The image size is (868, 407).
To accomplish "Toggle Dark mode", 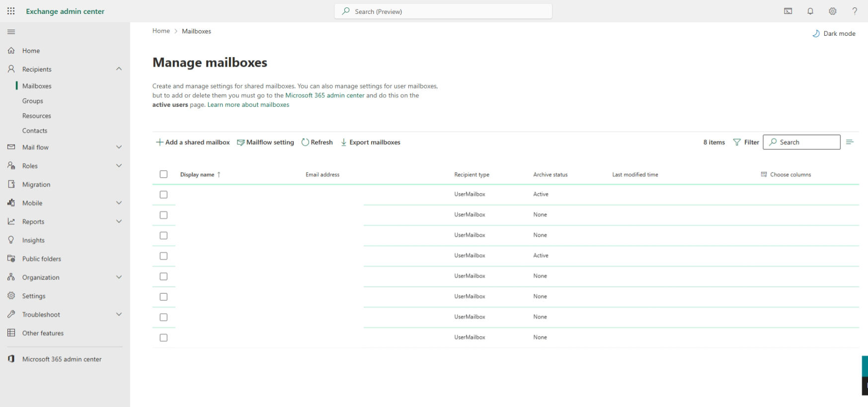I will (834, 33).
